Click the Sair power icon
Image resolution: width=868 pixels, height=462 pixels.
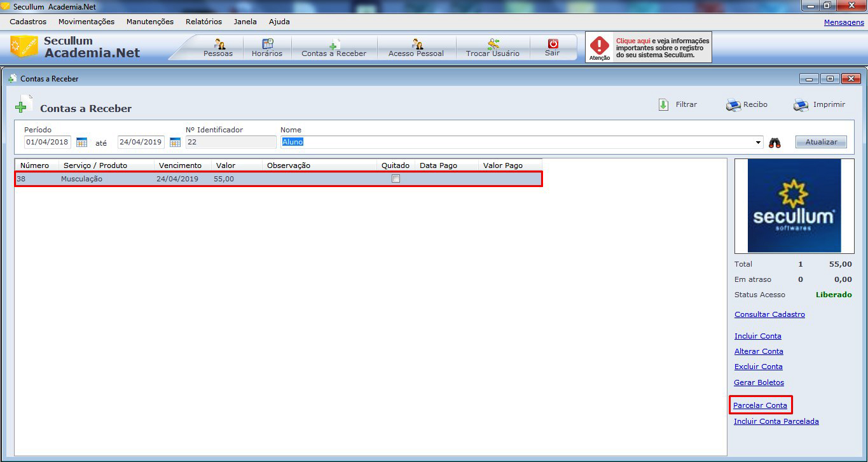coord(553,44)
